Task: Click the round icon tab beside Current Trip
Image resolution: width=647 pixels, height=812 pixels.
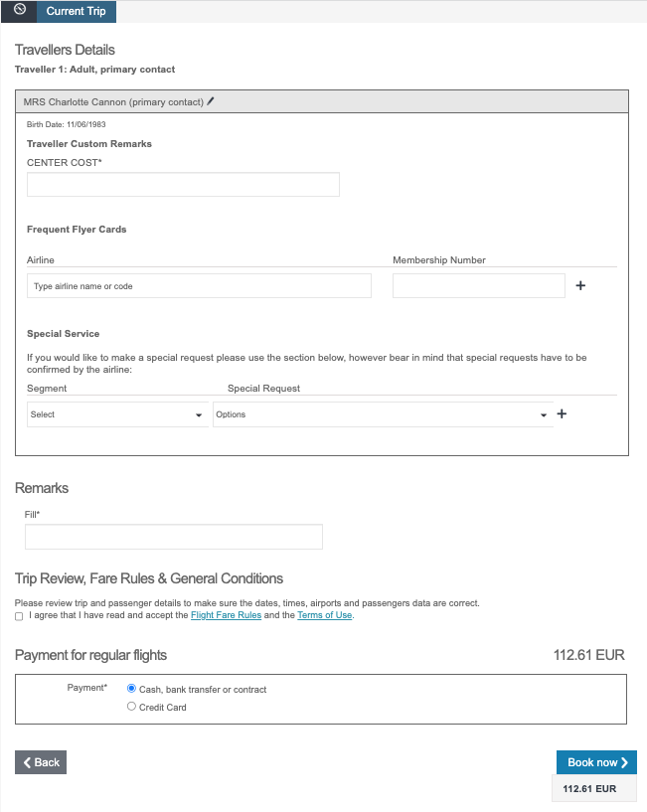Action: click(x=19, y=11)
